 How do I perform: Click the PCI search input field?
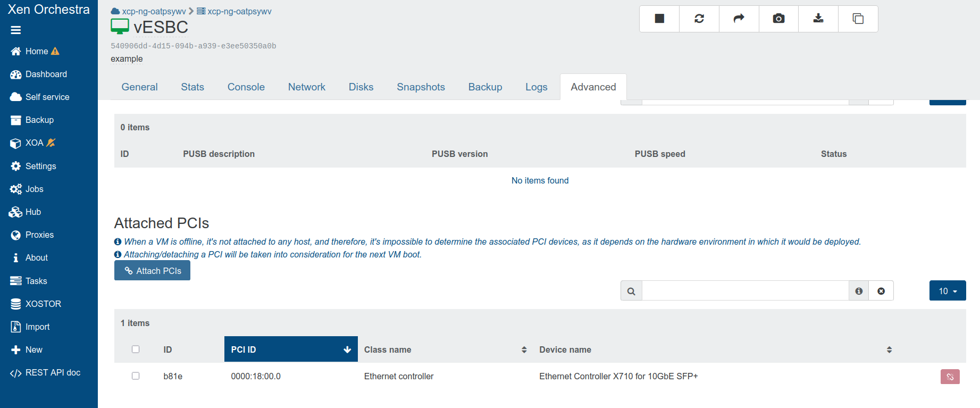(x=745, y=291)
